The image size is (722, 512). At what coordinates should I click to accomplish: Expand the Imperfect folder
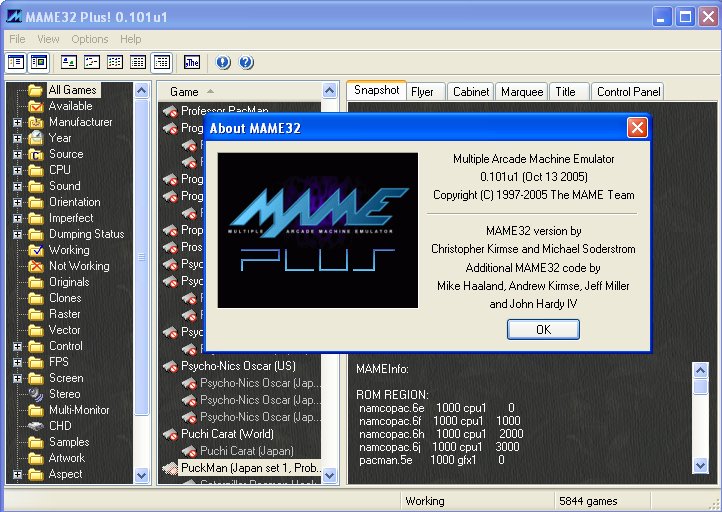click(x=17, y=218)
